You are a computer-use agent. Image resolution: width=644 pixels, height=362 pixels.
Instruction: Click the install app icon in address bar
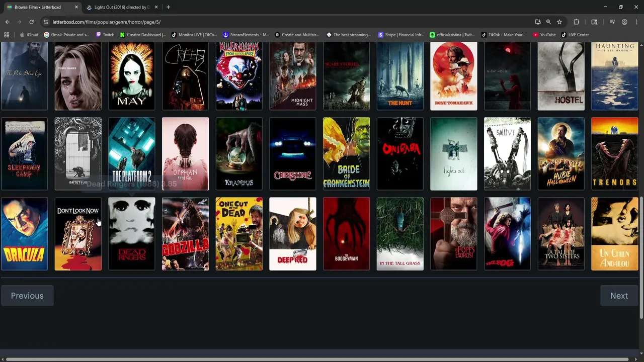(x=538, y=22)
